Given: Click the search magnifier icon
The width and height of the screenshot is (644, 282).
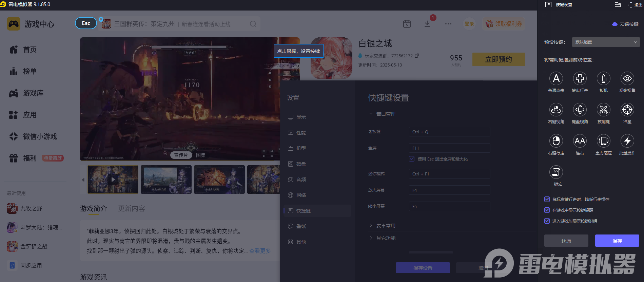Looking at the screenshot, I should [253, 24].
